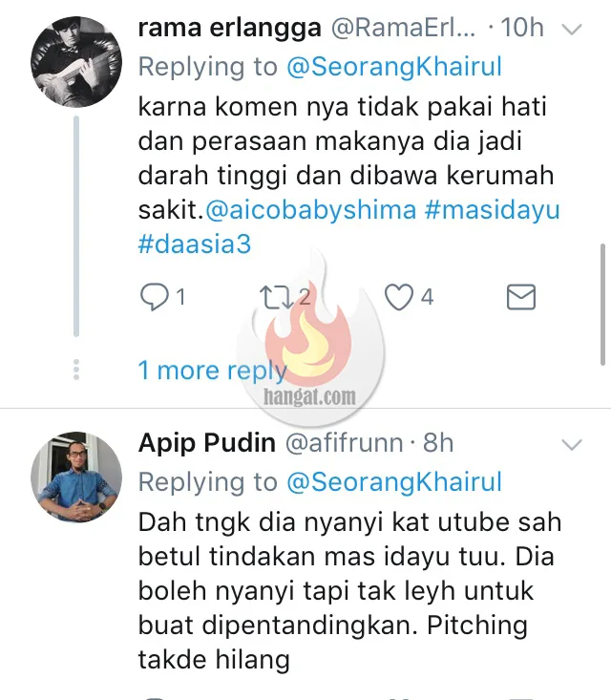This screenshot has width=611, height=700.
Task: Open rama erlangga display name
Action: point(230,28)
